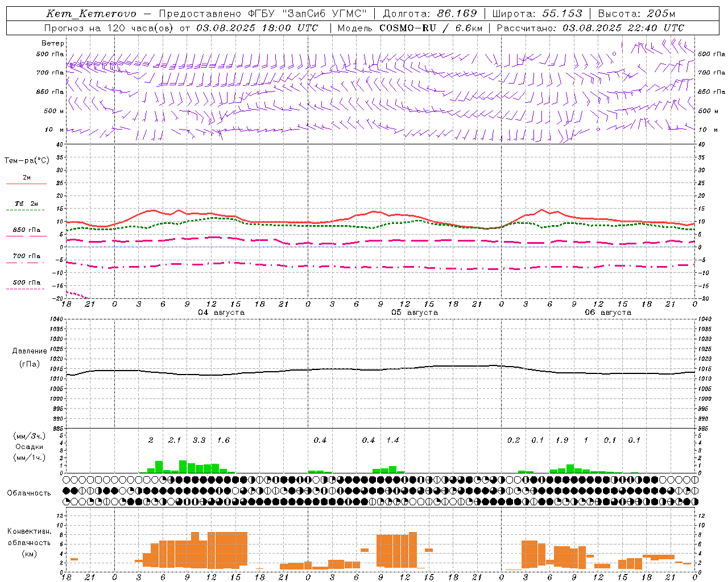
Task: Click the (мм/1ч.) precipitation unit label
Action: click(x=30, y=458)
